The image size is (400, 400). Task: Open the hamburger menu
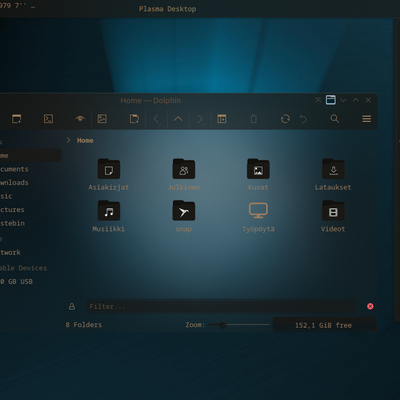pyautogui.click(x=367, y=119)
